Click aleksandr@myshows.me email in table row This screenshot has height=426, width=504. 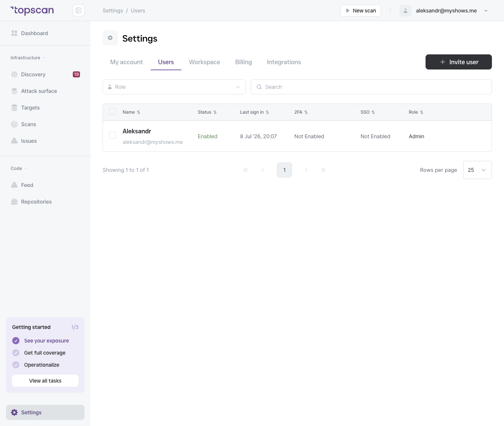tap(153, 142)
